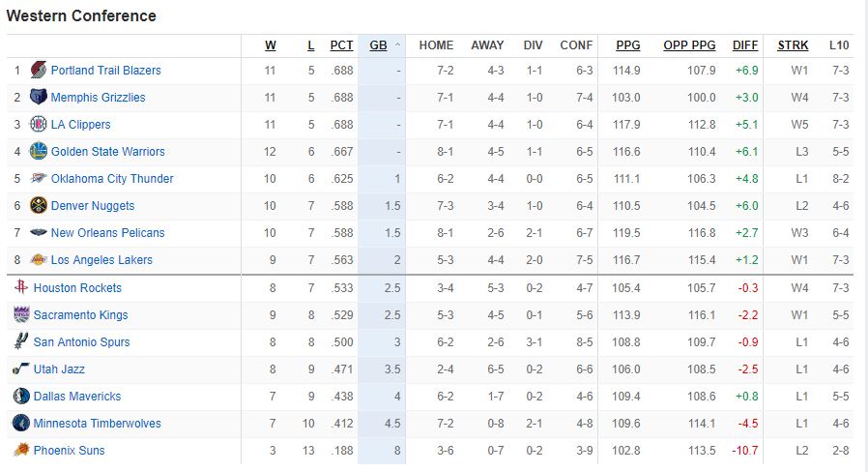The width and height of the screenshot is (868, 472).
Task: Click the Portland Trail Blazers logo icon
Action: (x=39, y=71)
